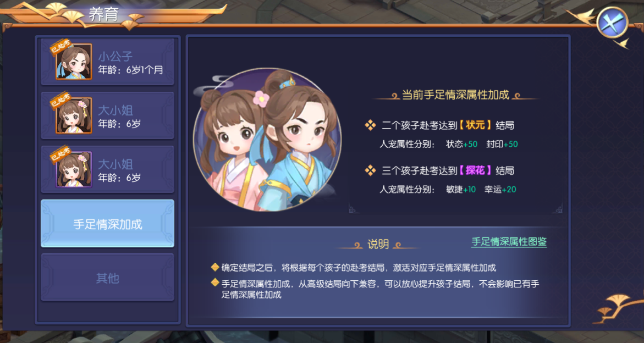Tap the orange-framed 大小姐 avatar
This screenshot has width=644, height=343.
point(74,115)
